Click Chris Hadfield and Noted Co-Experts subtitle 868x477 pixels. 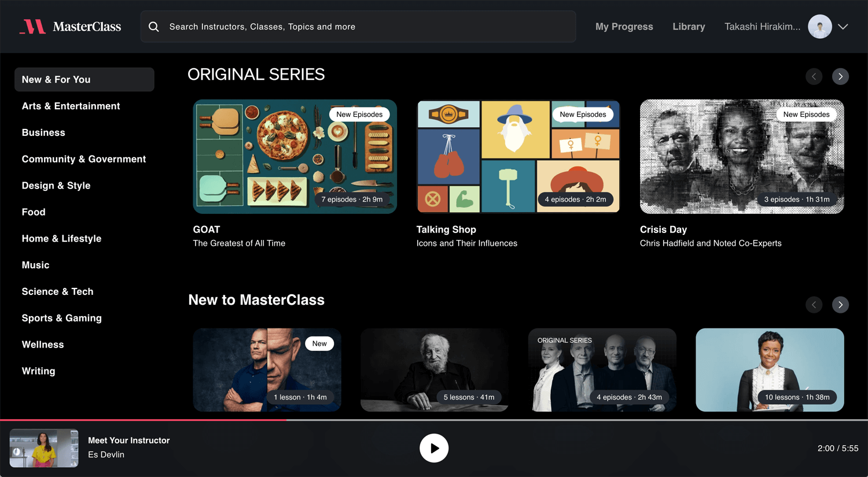pos(711,243)
